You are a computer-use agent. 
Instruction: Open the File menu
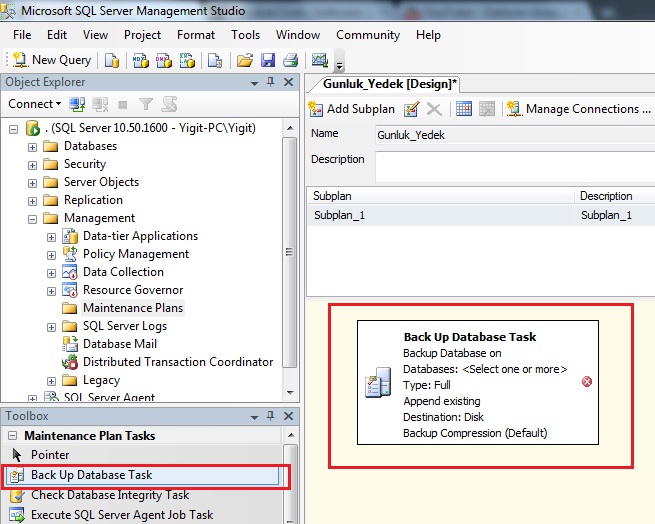22,35
